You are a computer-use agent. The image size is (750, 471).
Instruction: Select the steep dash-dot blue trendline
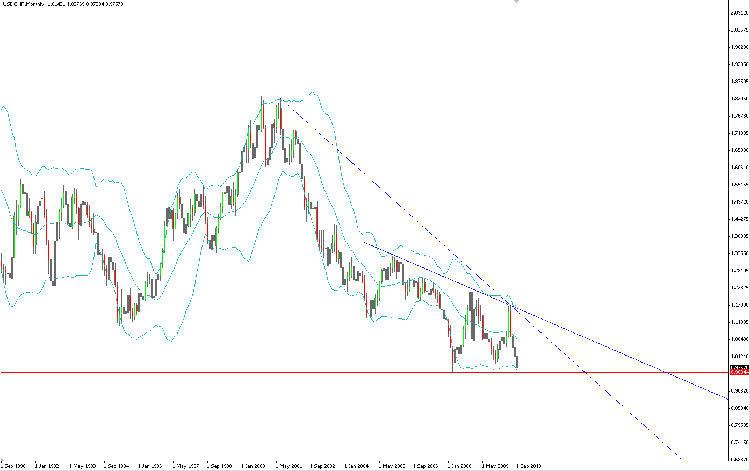click(481, 279)
